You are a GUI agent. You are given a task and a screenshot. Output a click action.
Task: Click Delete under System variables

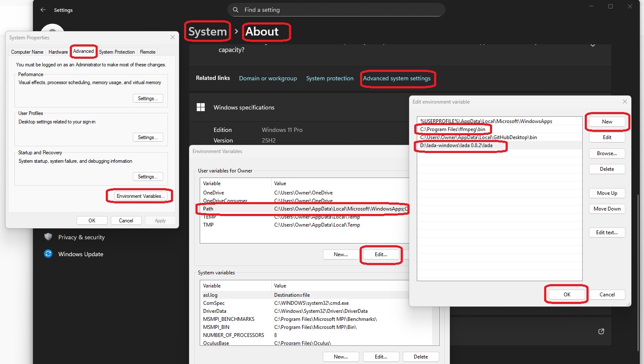pyautogui.click(x=421, y=357)
